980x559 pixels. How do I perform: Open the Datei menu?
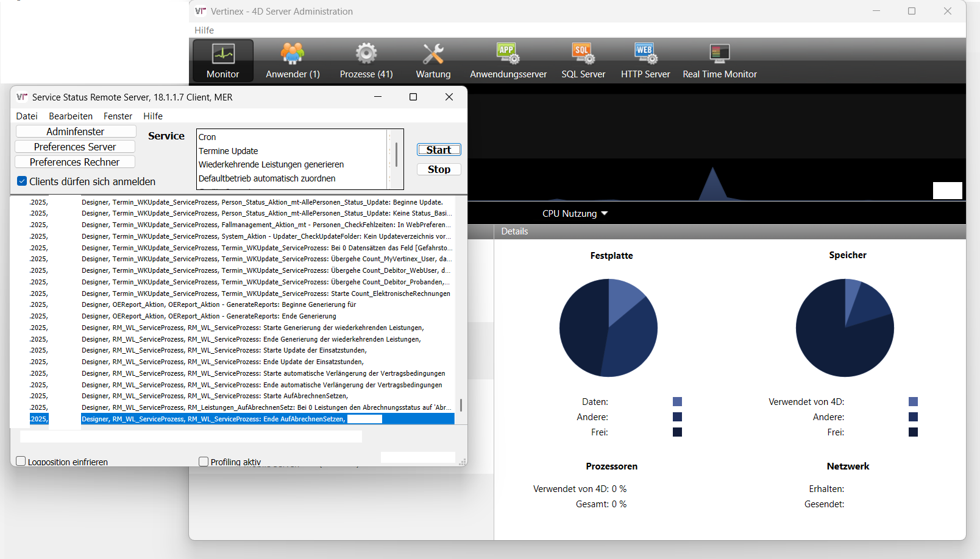27,116
